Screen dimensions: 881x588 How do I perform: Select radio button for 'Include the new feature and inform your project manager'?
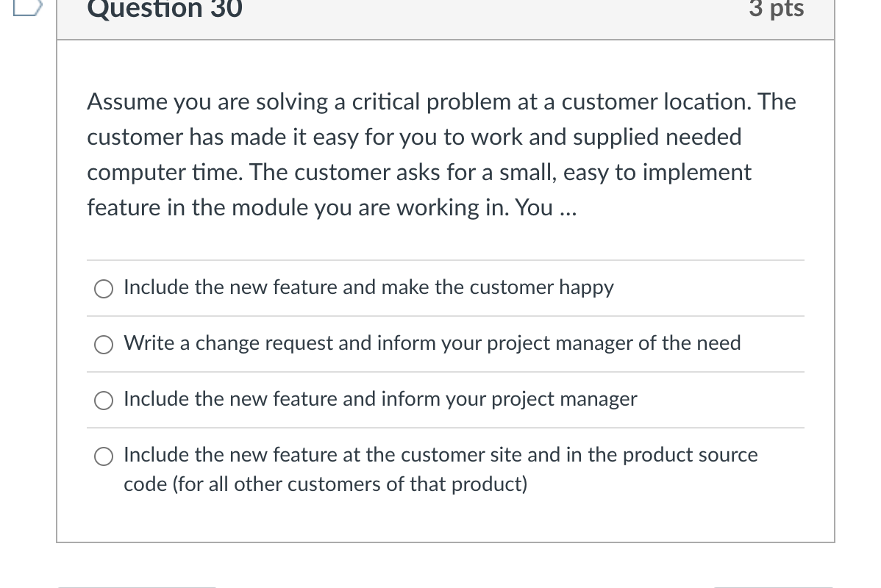coord(103,401)
